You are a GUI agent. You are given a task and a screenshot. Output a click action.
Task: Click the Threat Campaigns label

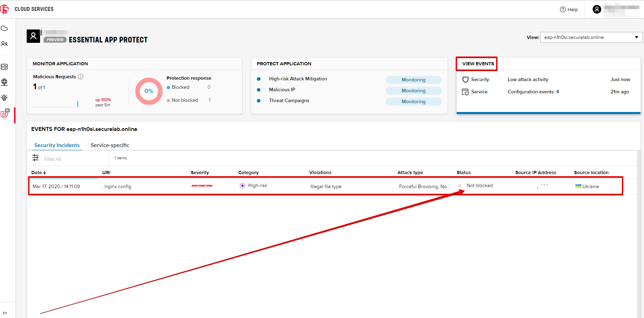click(x=289, y=101)
